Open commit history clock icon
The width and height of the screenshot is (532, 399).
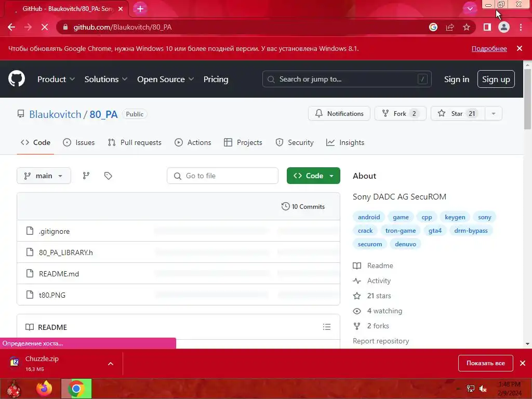[x=285, y=206]
